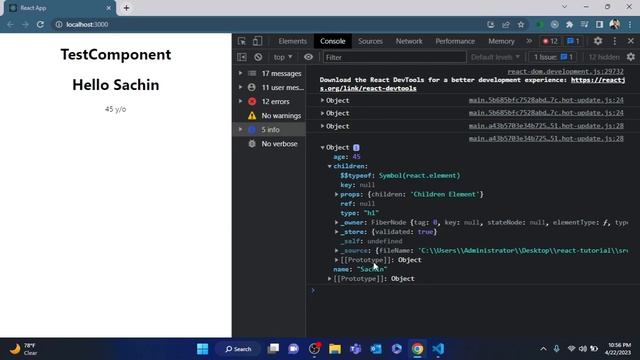Switch to the Console tab
Image resolution: width=640 pixels, height=360 pixels.
(333, 41)
